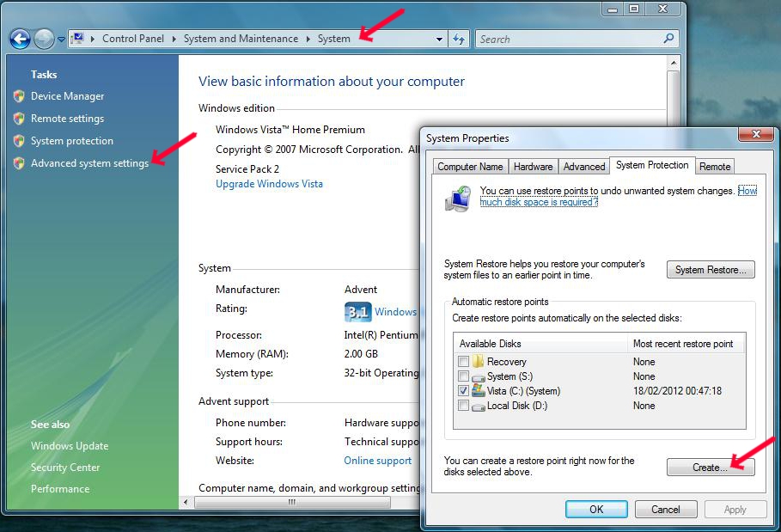Maximize the System control panel window
Viewport: 781px width, 532px height.
[x=634, y=9]
